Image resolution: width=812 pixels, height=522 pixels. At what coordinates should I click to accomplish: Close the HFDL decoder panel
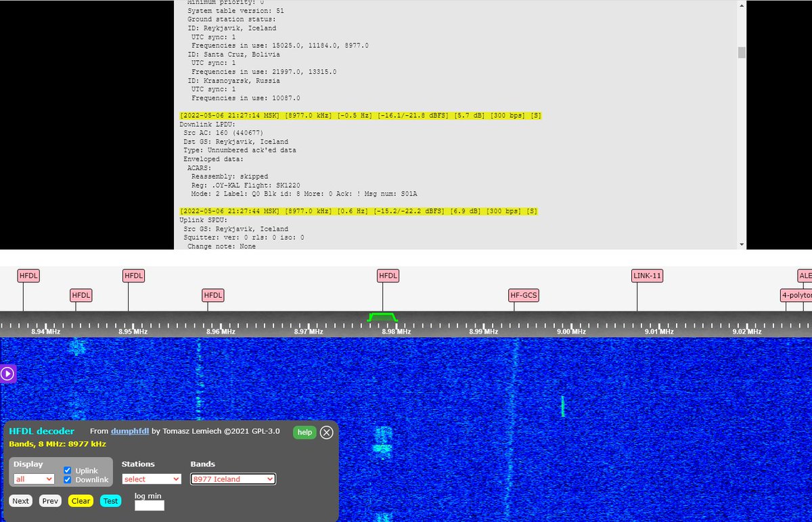tap(326, 432)
